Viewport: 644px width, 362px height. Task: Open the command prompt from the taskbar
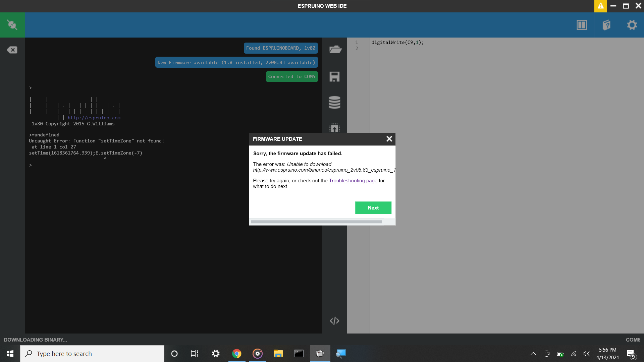(299, 354)
